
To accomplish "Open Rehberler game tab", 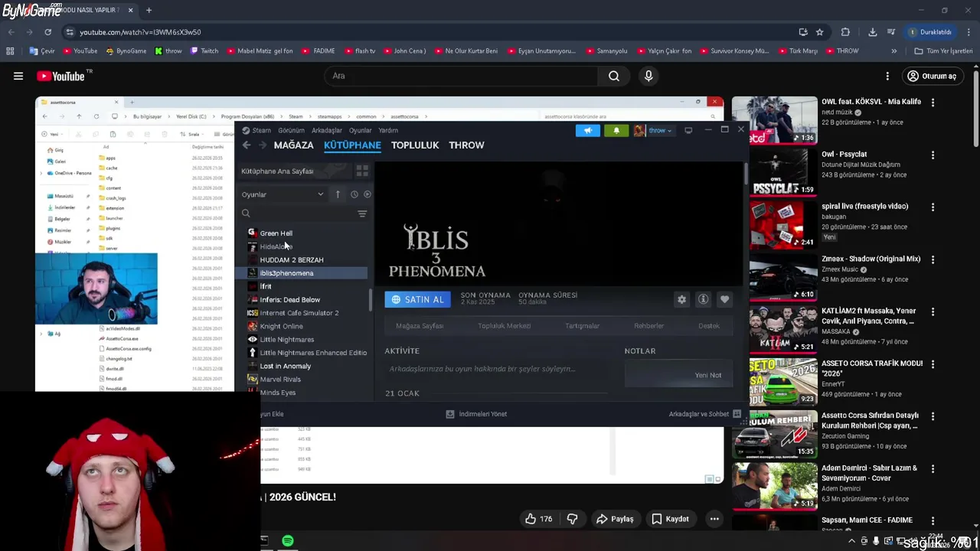I will coord(648,326).
